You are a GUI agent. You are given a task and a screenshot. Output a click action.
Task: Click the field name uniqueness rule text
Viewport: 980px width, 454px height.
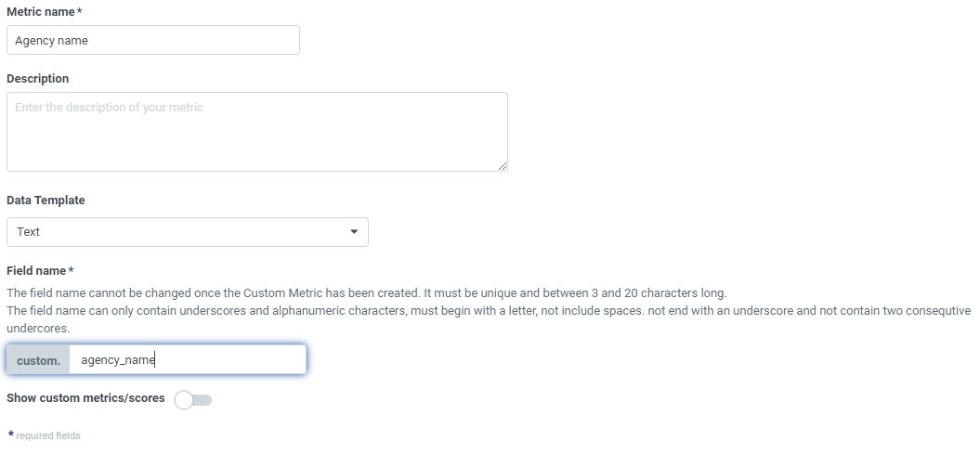(367, 292)
